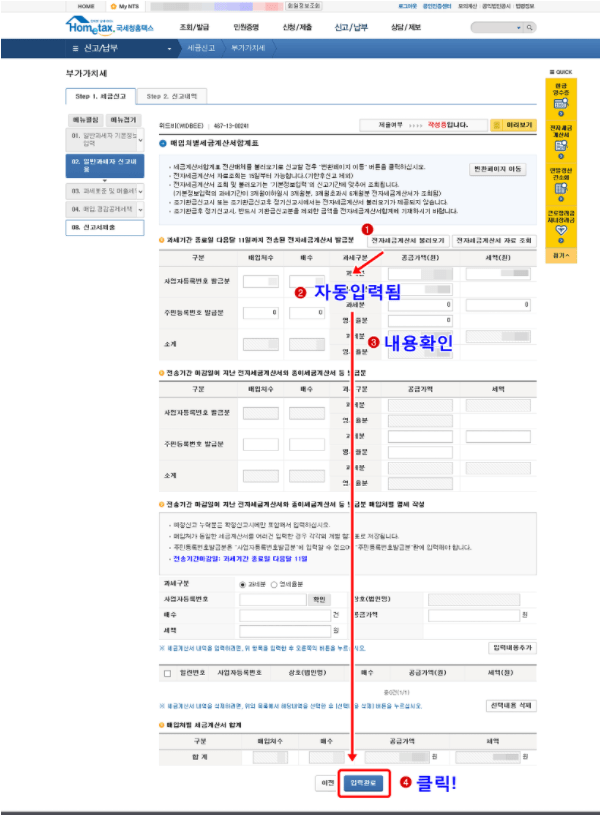The width and height of the screenshot is (600, 815).
Task: Select sidebar item 02 일반과세자 신고내용
Action: (x=105, y=165)
